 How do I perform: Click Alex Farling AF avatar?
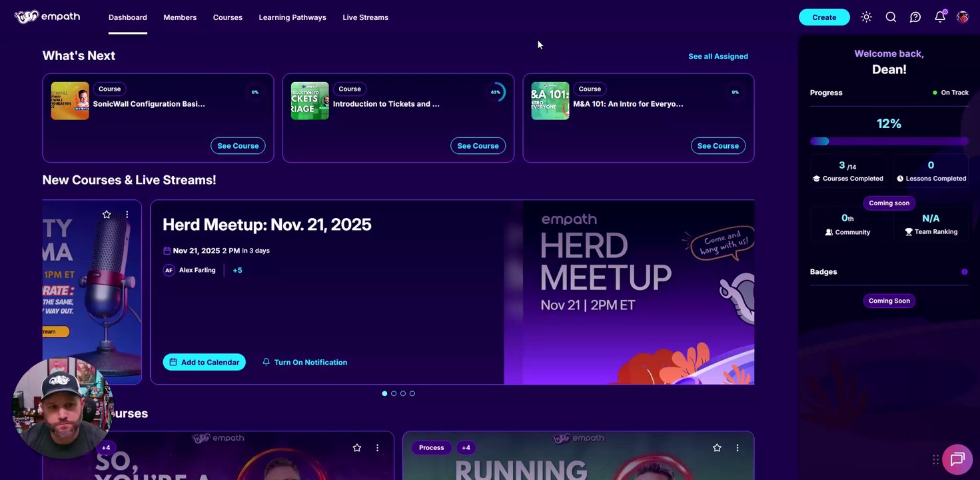(x=169, y=270)
